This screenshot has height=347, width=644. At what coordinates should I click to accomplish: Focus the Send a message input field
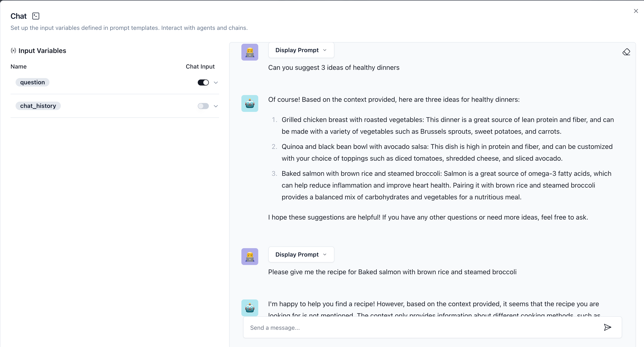(423, 327)
